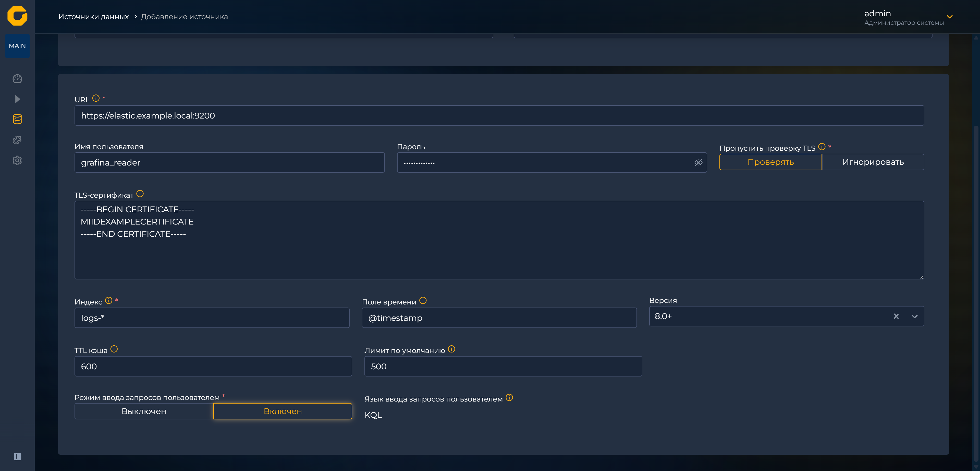This screenshot has height=471, width=980.
Task: Open the MAIN workspace button
Action: coord(17,46)
